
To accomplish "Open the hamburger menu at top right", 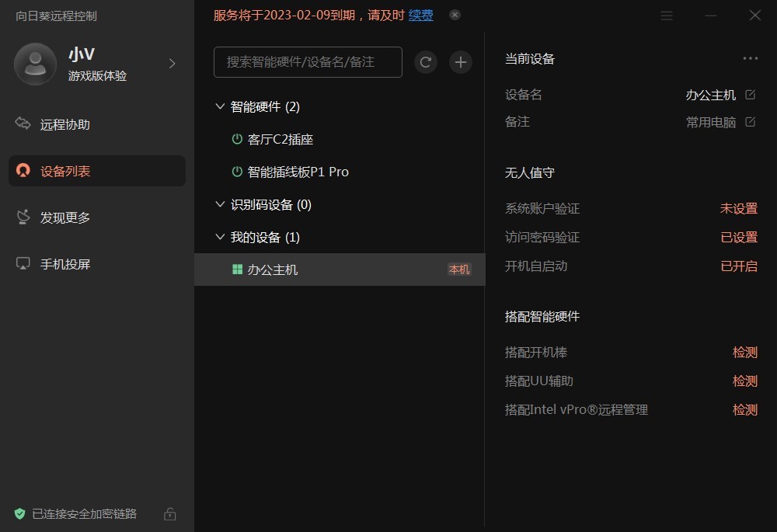I will 667,15.
